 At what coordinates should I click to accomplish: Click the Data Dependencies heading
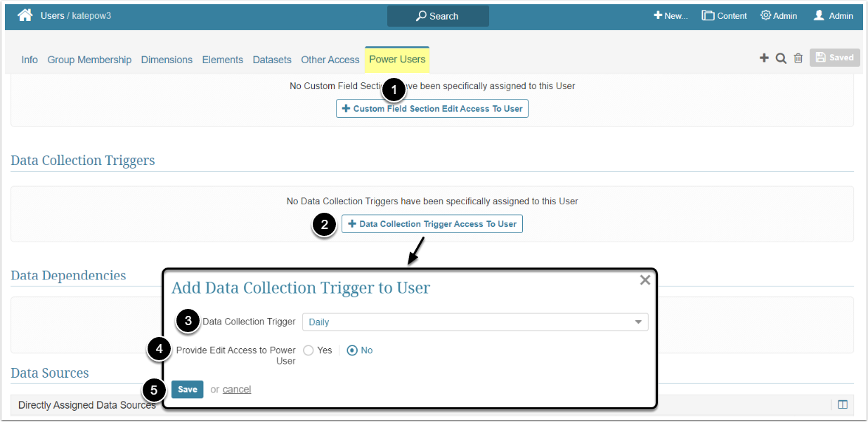[x=68, y=275]
